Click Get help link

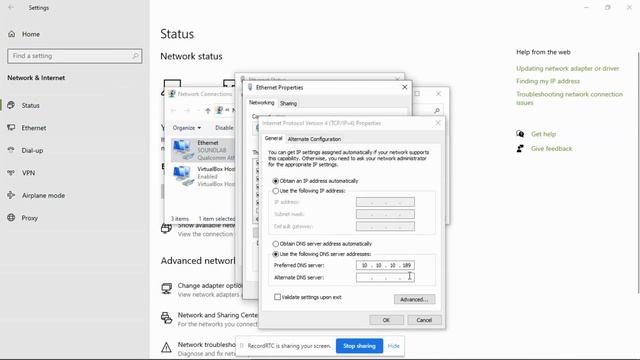coord(543,134)
